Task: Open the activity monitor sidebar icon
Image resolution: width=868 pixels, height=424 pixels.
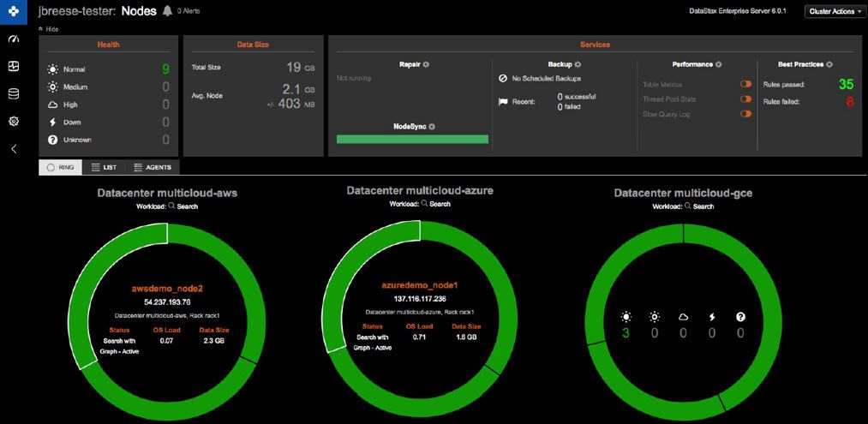Action: [14, 67]
